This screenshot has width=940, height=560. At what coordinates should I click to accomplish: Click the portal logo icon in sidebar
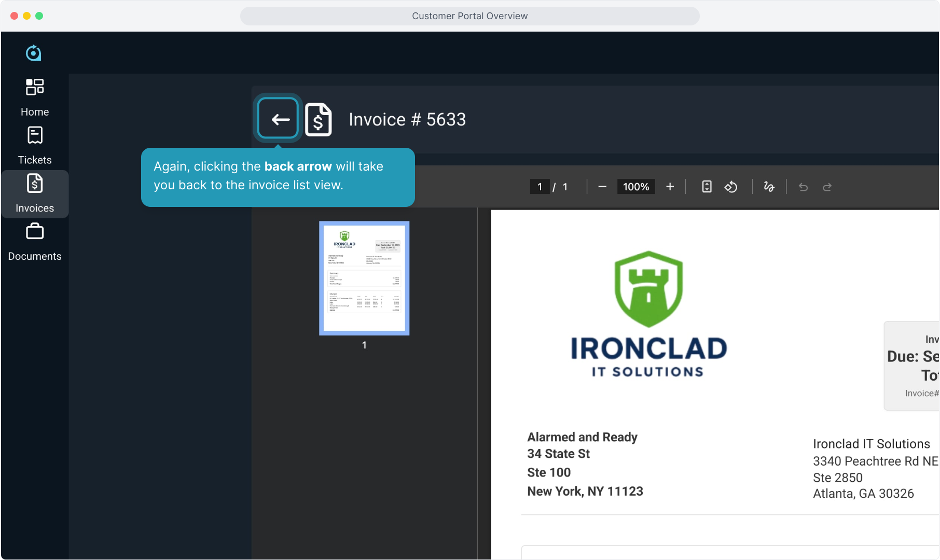click(34, 53)
